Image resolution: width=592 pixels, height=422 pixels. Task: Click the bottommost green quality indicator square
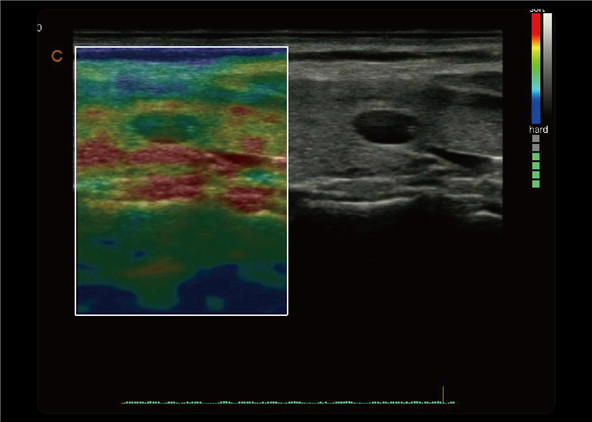coord(536,184)
